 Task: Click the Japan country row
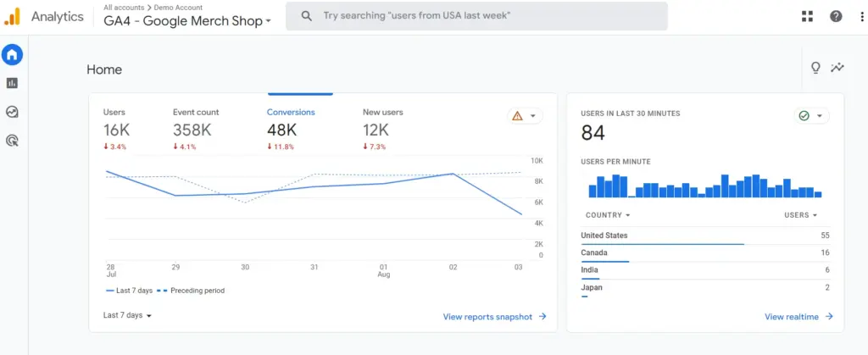tap(705, 289)
